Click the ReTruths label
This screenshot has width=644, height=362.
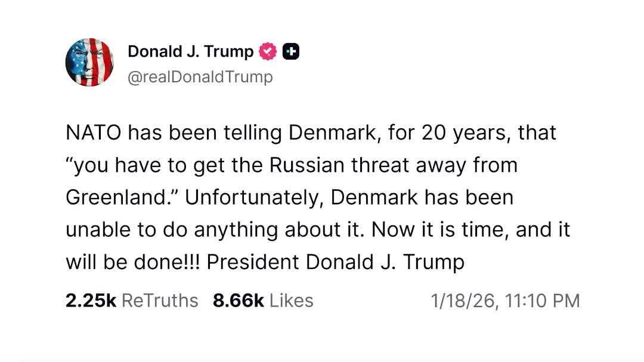pos(160,300)
